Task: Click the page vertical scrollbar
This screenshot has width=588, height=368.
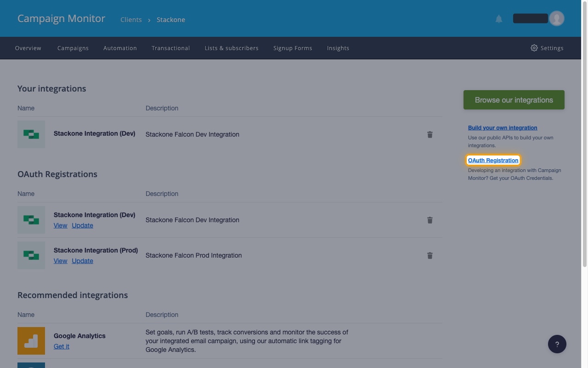Action: pyautogui.click(x=585, y=133)
